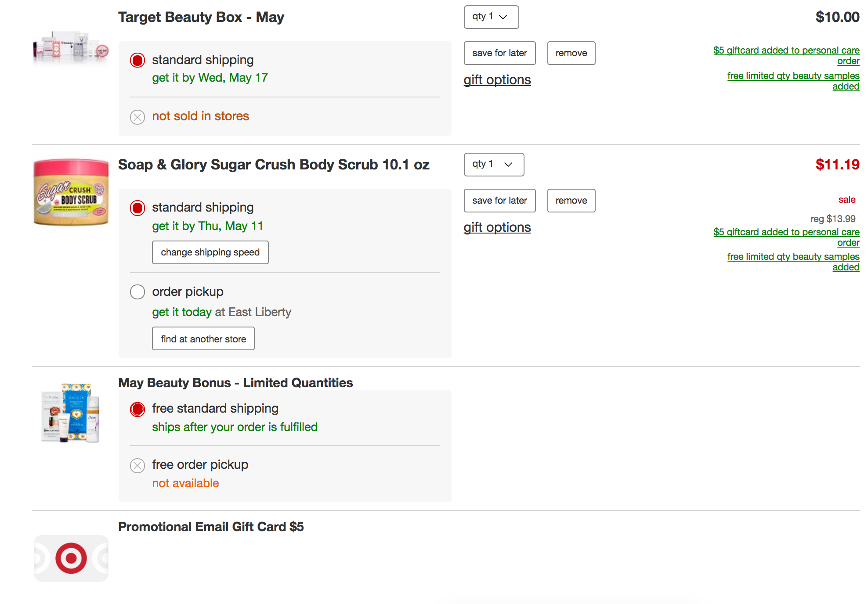Click 'ships after your order is fulfilled' text
The height and width of the screenshot is (604, 868).
[x=235, y=427]
